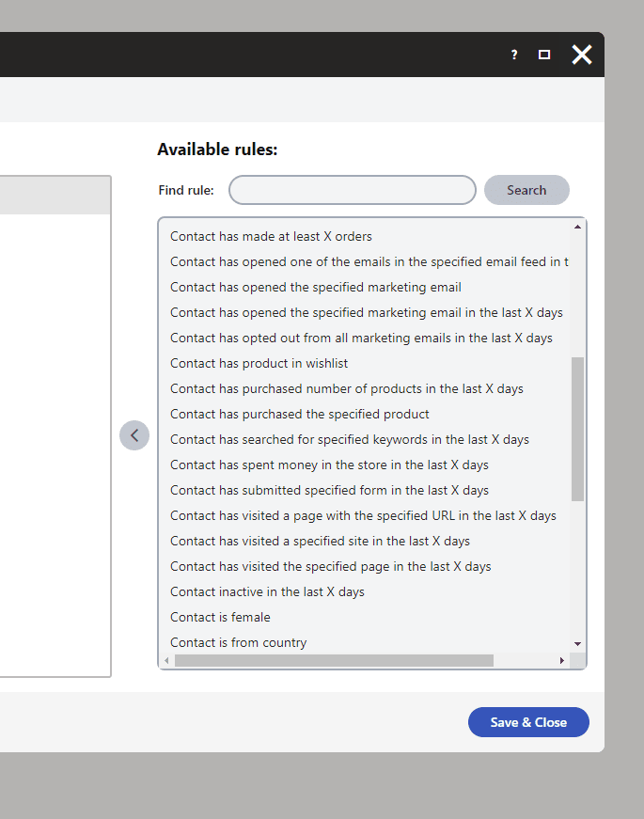Click the horizontal scroll left arrow

pos(166,661)
